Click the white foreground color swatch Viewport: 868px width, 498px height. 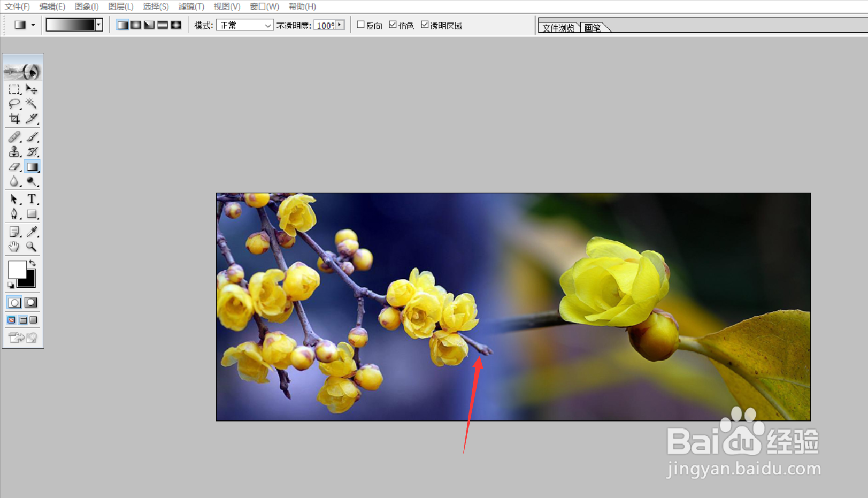pyautogui.click(x=16, y=269)
